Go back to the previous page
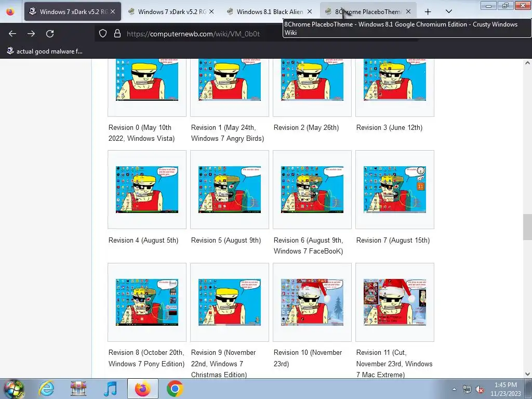This screenshot has width=532, height=399. coord(12,34)
